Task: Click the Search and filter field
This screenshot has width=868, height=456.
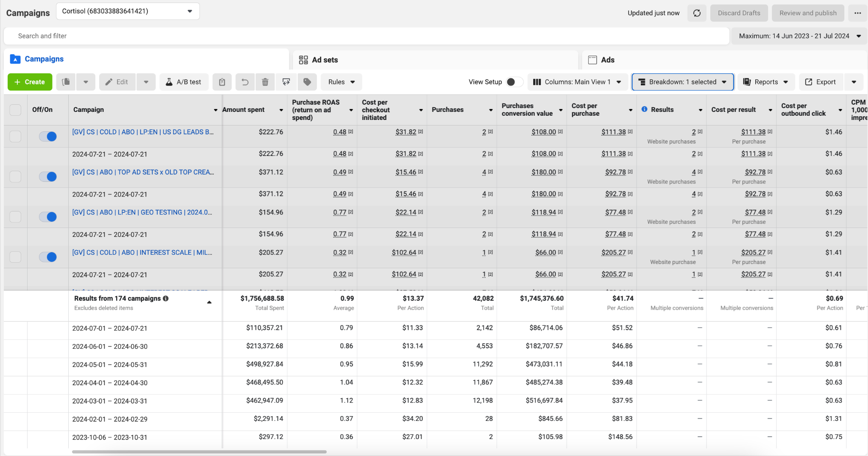Action: [x=367, y=36]
